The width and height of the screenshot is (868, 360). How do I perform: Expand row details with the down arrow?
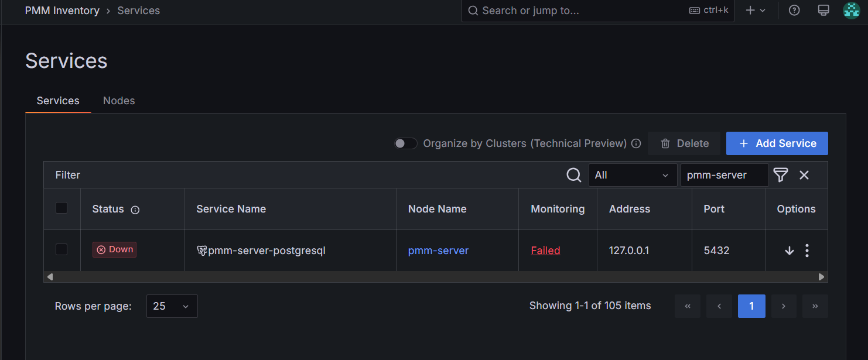point(789,251)
